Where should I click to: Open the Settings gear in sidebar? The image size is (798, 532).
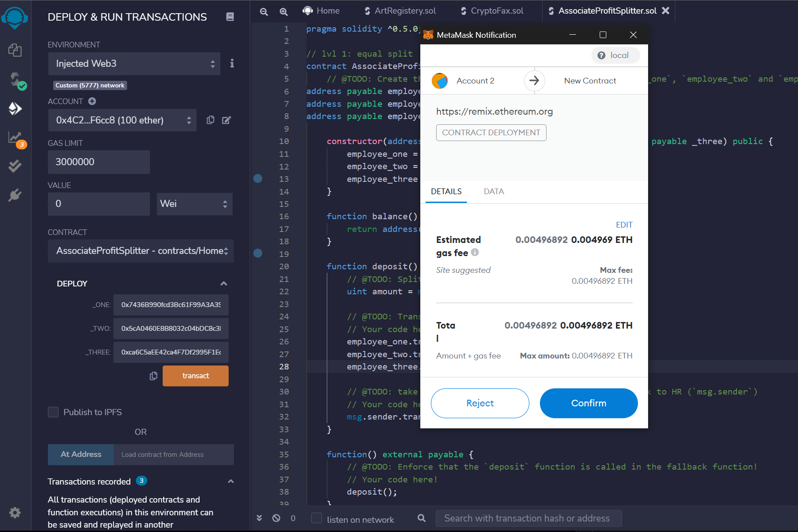pyautogui.click(x=15, y=512)
